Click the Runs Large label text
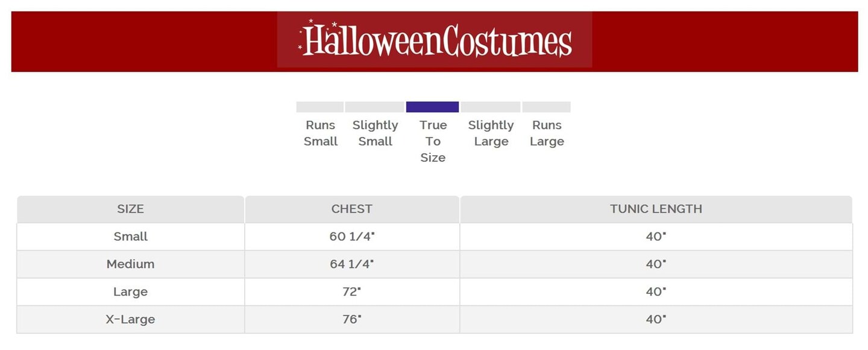The height and width of the screenshot is (350, 868). (x=547, y=133)
